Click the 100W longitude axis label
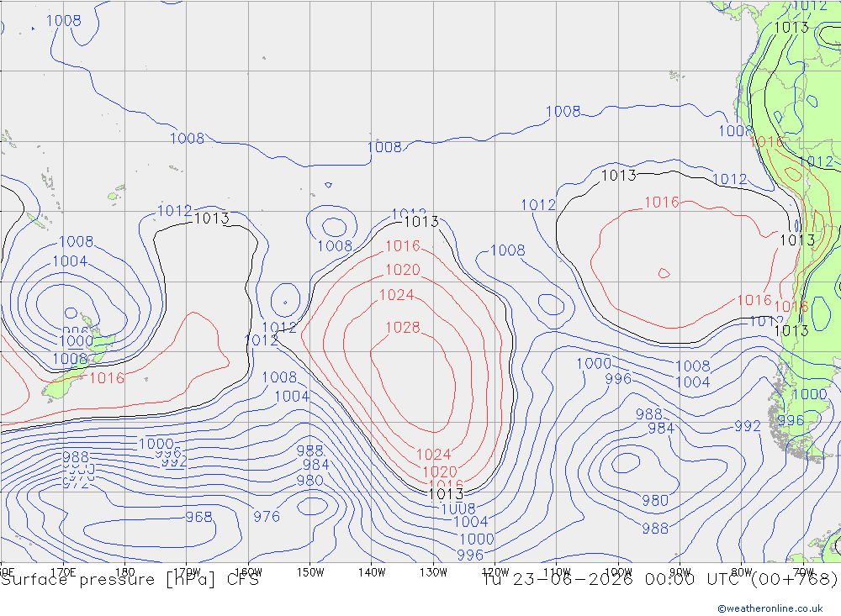Image resolution: width=841 pixels, height=616 pixels. (618, 572)
